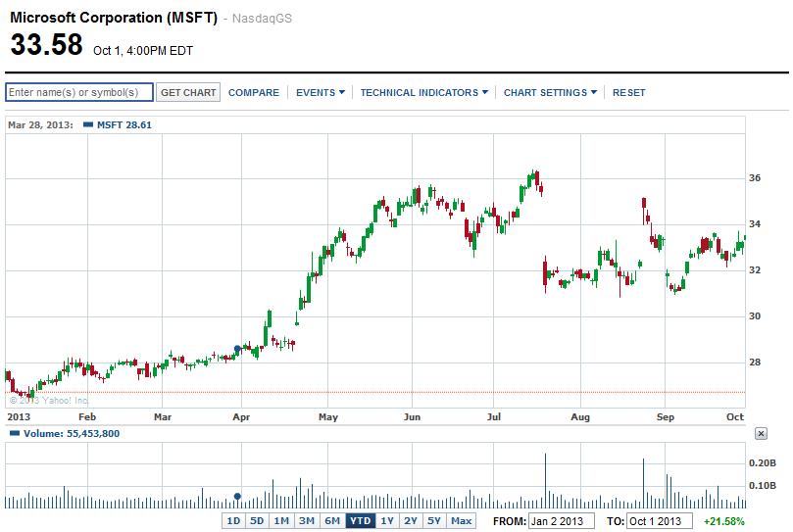Click the Jun label on the x-axis
This screenshot has height=532, width=793.
(x=412, y=417)
